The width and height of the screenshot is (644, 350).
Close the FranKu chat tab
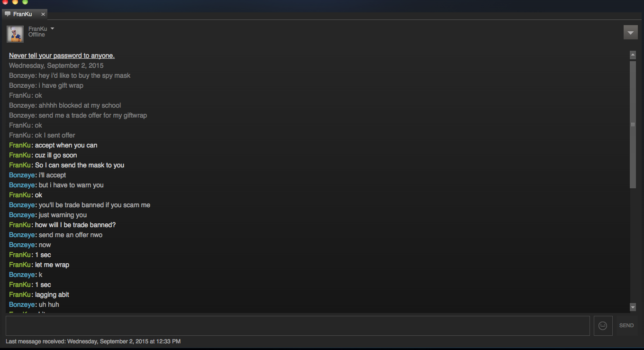[x=43, y=14]
